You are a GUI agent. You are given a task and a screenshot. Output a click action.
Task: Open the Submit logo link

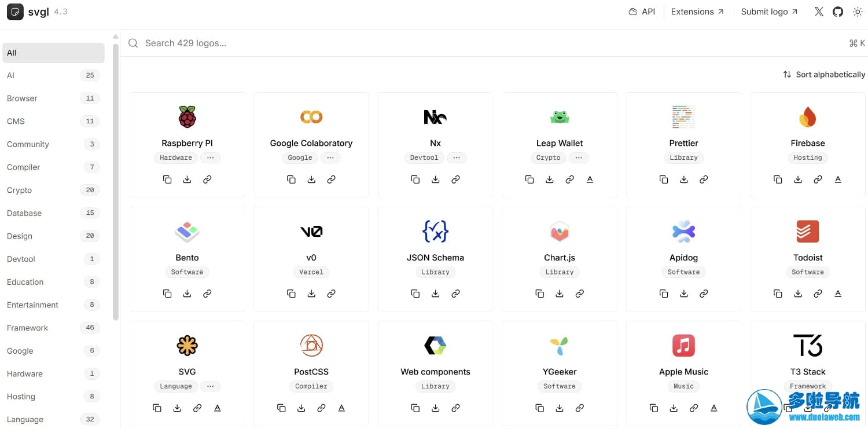769,12
